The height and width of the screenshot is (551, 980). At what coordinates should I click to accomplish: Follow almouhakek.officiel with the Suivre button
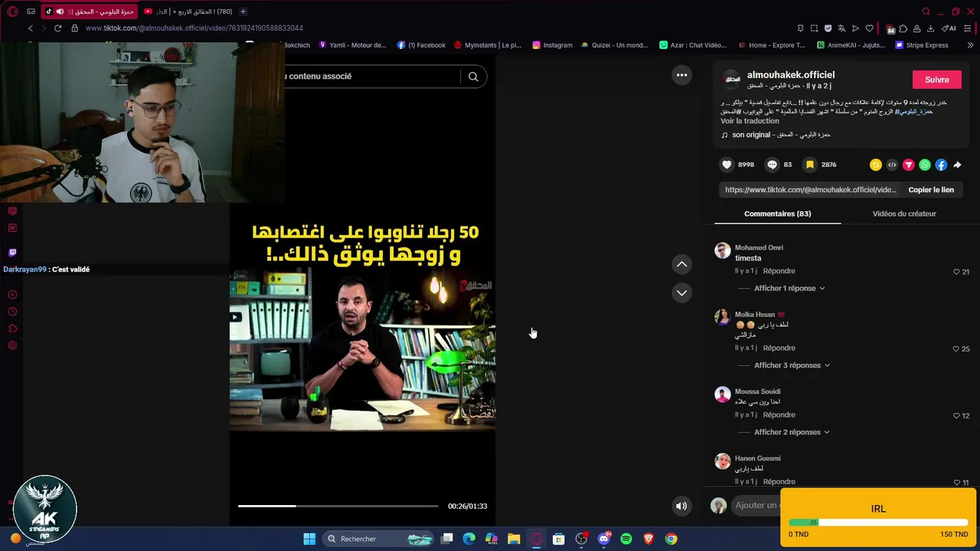click(x=936, y=80)
